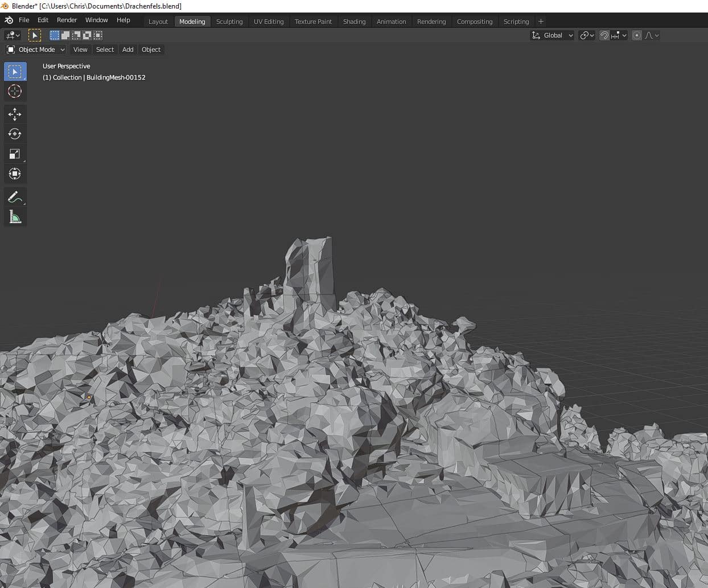
Task: Activate the Transform tool
Action: click(15, 174)
